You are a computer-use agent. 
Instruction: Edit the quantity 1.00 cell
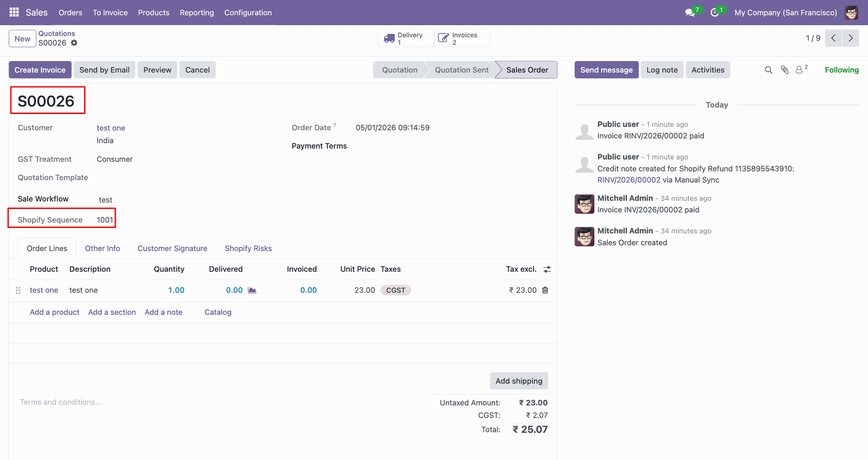(x=176, y=290)
